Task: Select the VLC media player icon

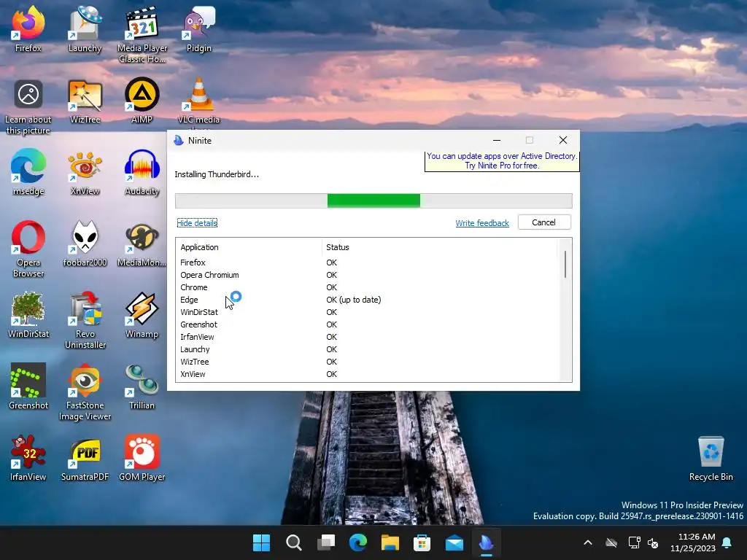Action: coord(199,102)
